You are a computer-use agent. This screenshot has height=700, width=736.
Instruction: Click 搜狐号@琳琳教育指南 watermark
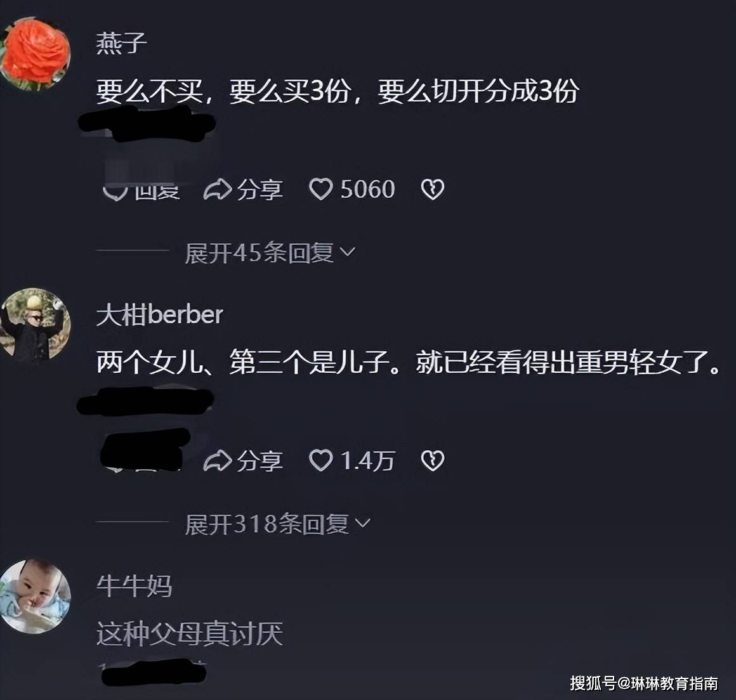click(644, 683)
